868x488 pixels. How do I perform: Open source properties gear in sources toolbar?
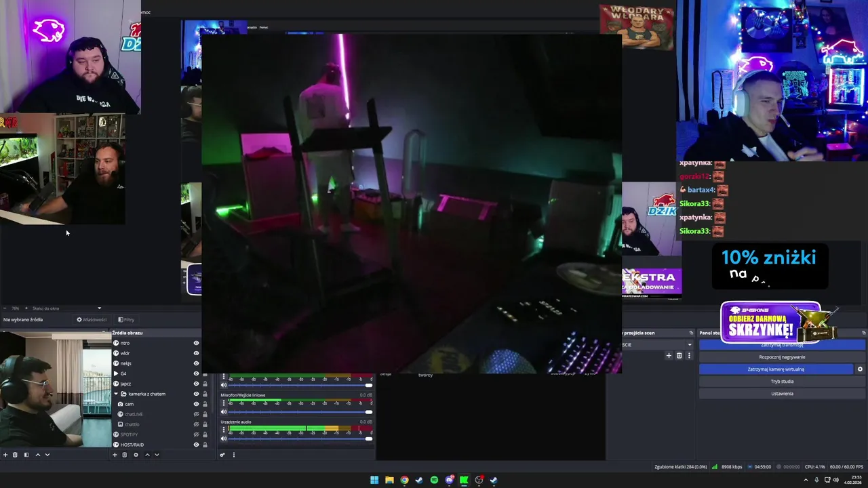(136, 455)
